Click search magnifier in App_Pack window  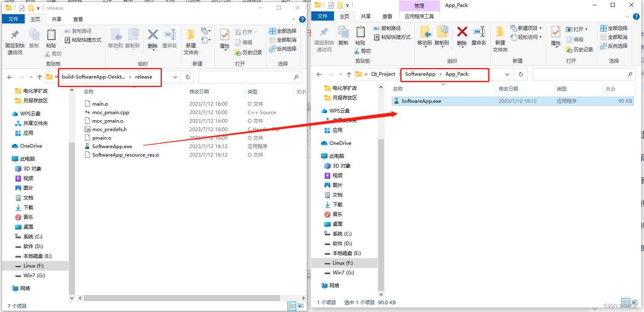pyautogui.click(x=630, y=74)
